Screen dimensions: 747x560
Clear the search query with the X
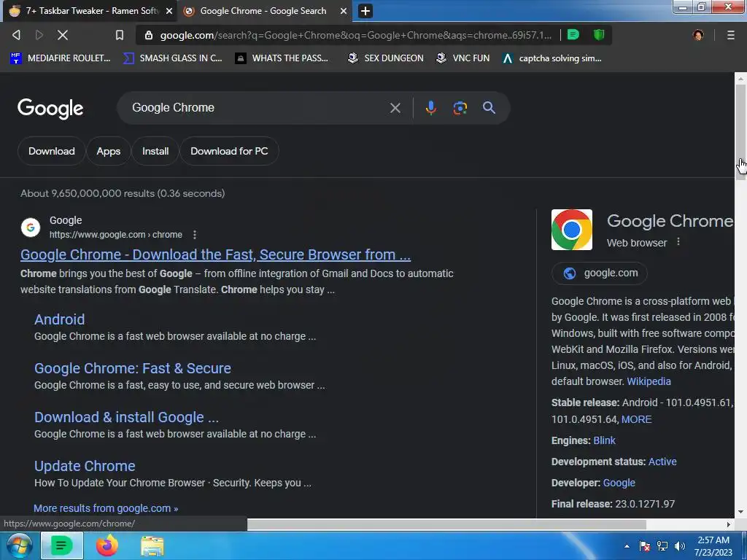tap(395, 108)
